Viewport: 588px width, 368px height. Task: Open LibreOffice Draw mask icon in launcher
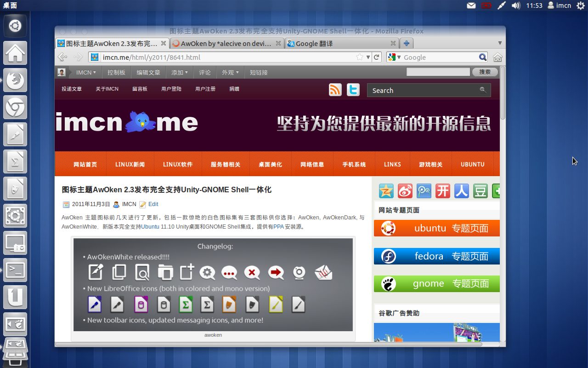tap(15, 189)
